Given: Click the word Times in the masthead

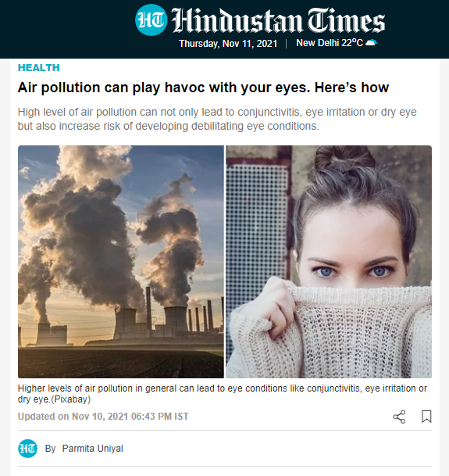Looking at the screenshot, I should [347, 20].
